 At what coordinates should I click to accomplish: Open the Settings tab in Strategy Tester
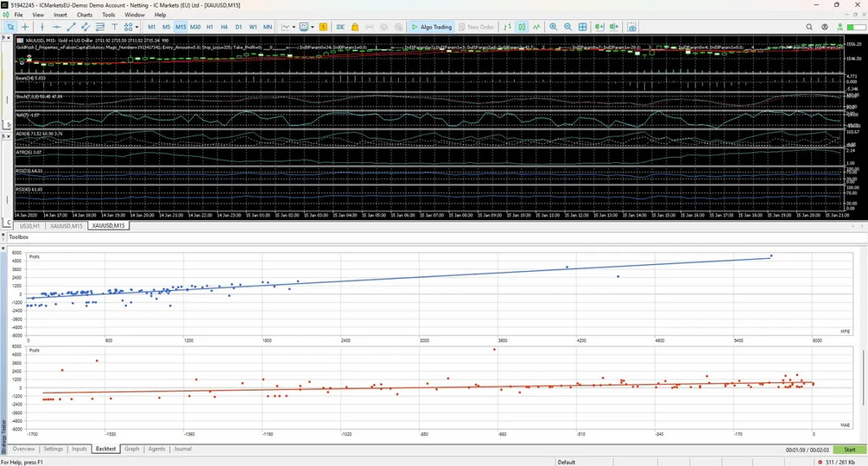[x=54, y=449]
